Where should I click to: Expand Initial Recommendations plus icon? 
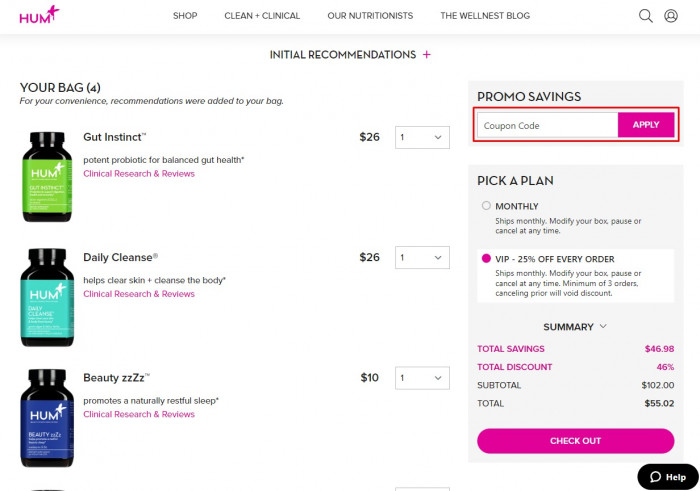click(x=427, y=54)
